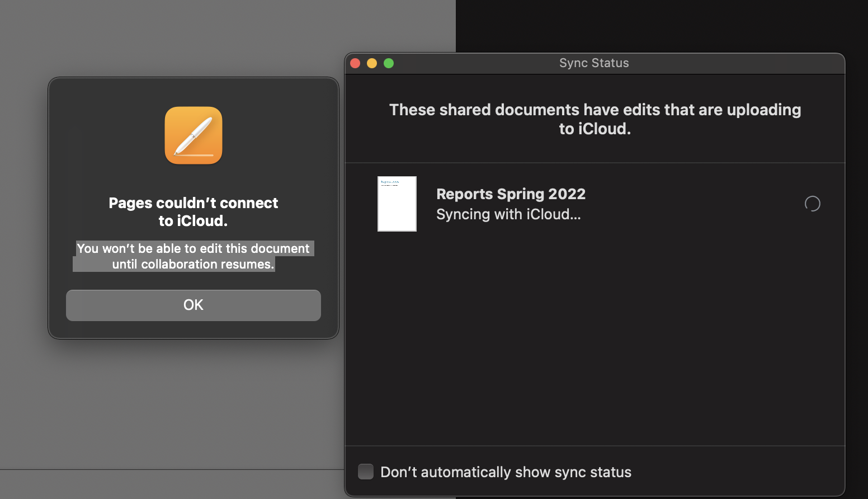Screen dimensions: 868x499
Task: Enable Don't automatically show sync status
Action: pos(365,472)
